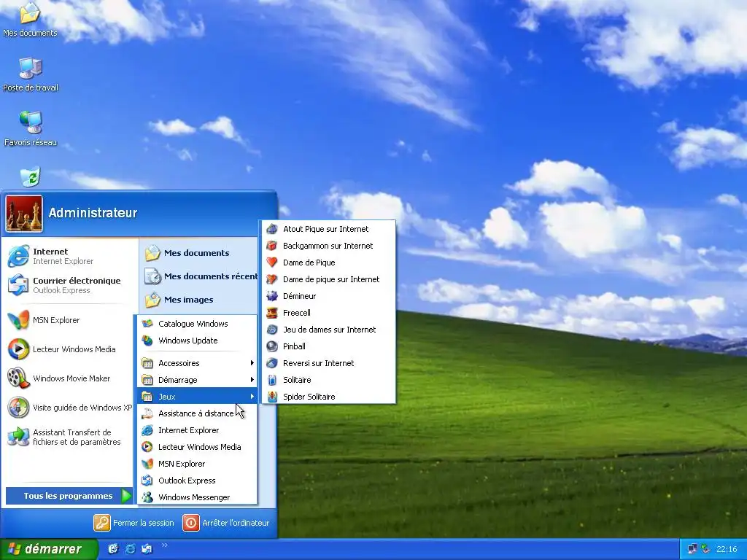Select the recycle bin desktop icon
Image resolution: width=747 pixels, height=560 pixels.
click(x=30, y=176)
